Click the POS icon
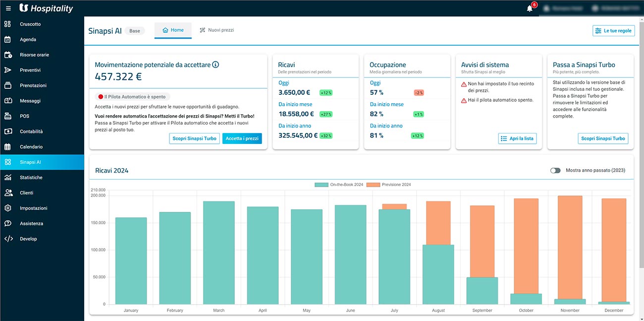644x321 pixels. pos(7,116)
